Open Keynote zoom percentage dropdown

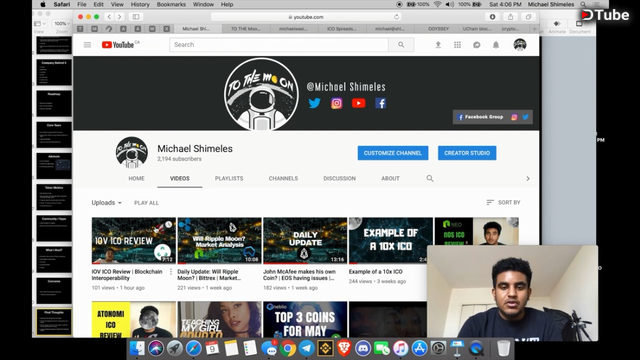(61, 24)
